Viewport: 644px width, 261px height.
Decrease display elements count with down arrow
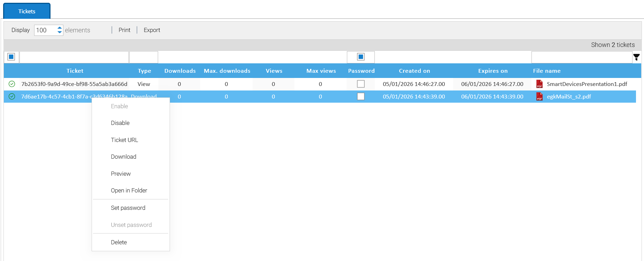point(60,32)
